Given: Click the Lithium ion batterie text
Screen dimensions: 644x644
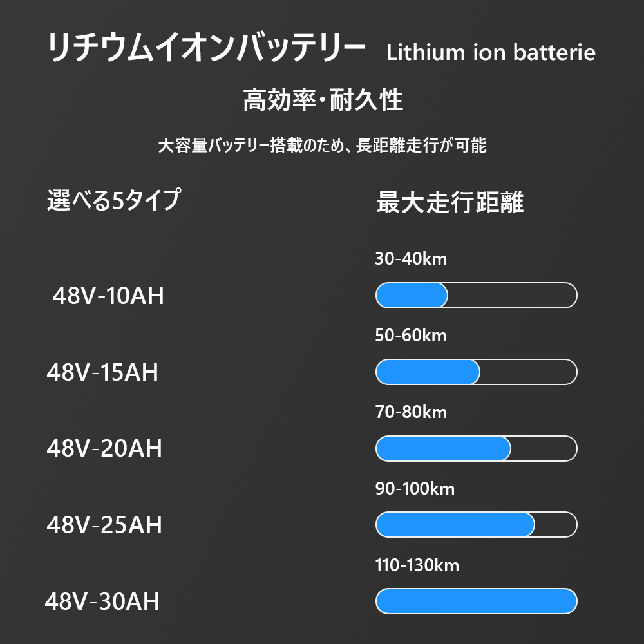Looking at the screenshot, I should (x=491, y=53).
